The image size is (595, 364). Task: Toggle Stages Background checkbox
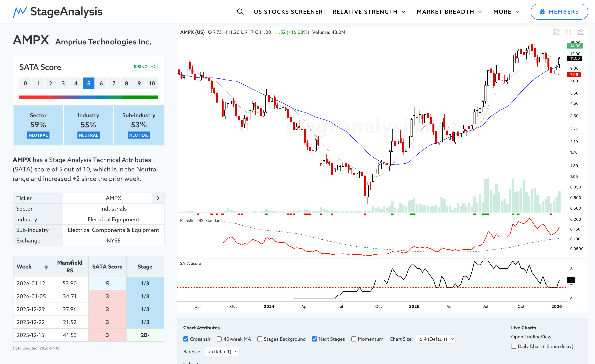260,339
